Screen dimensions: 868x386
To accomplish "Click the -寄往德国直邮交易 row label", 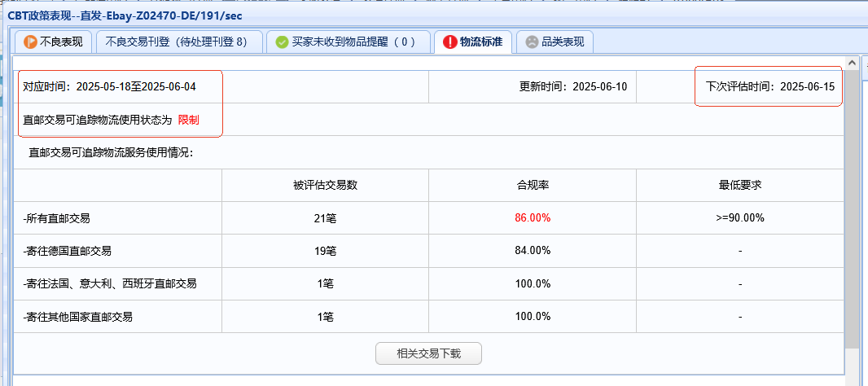I will [67, 251].
